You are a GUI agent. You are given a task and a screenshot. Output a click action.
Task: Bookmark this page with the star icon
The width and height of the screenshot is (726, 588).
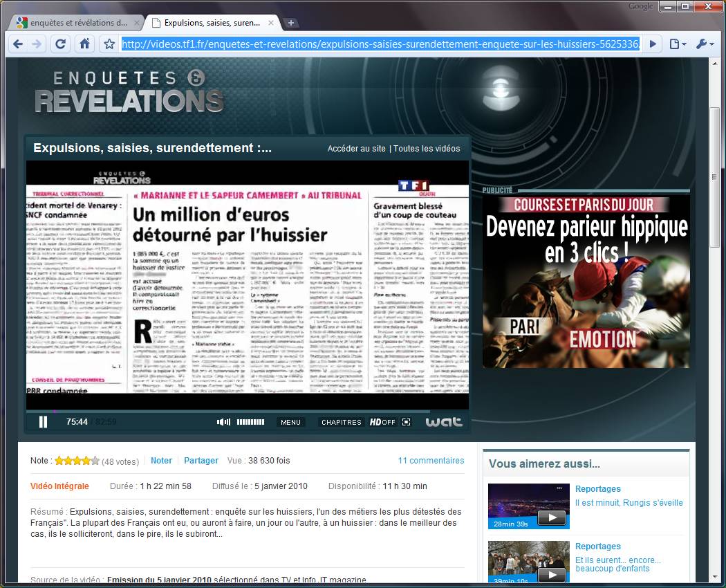pos(109,44)
